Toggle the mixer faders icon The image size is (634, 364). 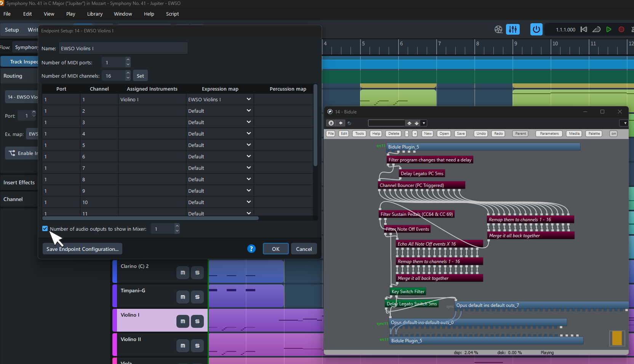click(x=513, y=29)
